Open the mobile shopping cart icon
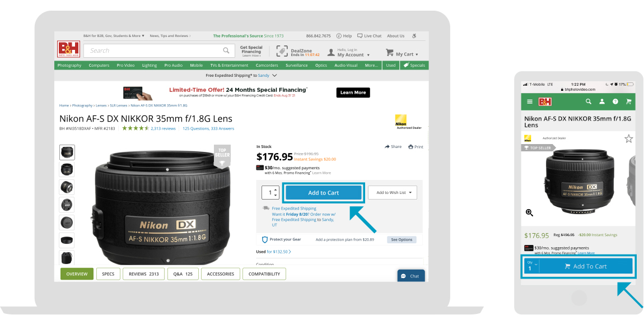This screenshot has width=644, height=324. pyautogui.click(x=628, y=101)
